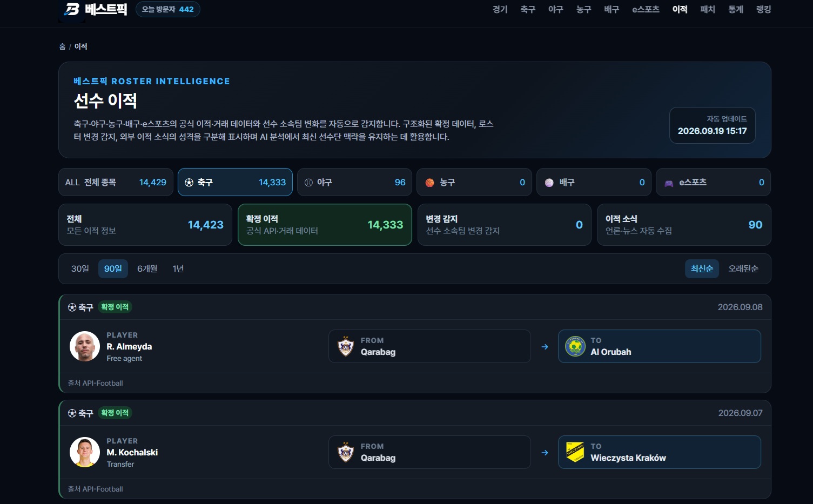Click the volleyball icon in 배구 filter
The image size is (813, 504).
click(549, 183)
